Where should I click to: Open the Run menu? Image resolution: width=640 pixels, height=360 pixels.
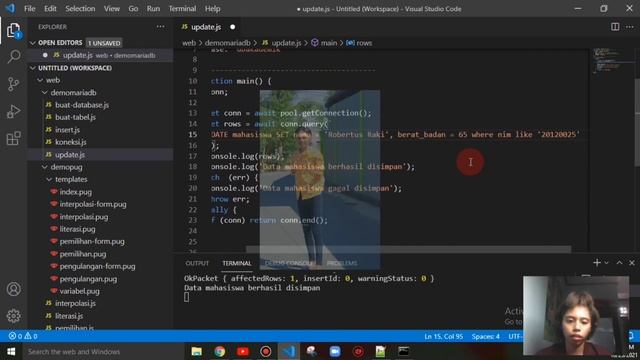[153, 9]
